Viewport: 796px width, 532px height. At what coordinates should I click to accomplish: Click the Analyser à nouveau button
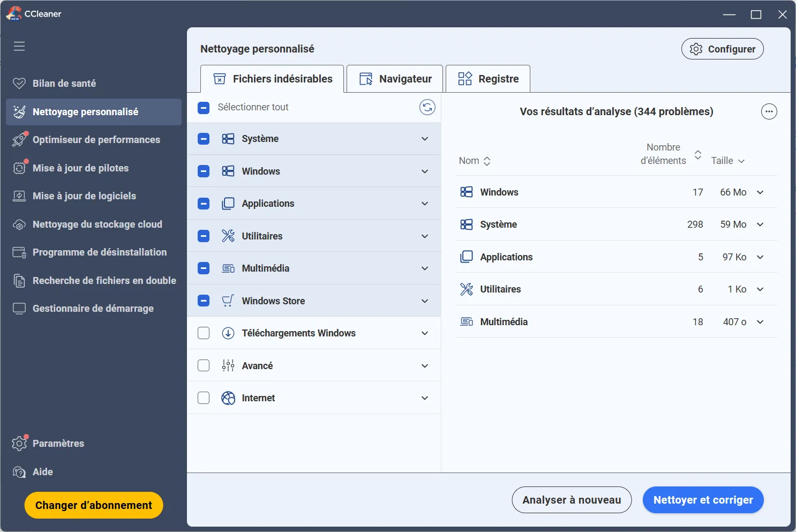click(572, 500)
